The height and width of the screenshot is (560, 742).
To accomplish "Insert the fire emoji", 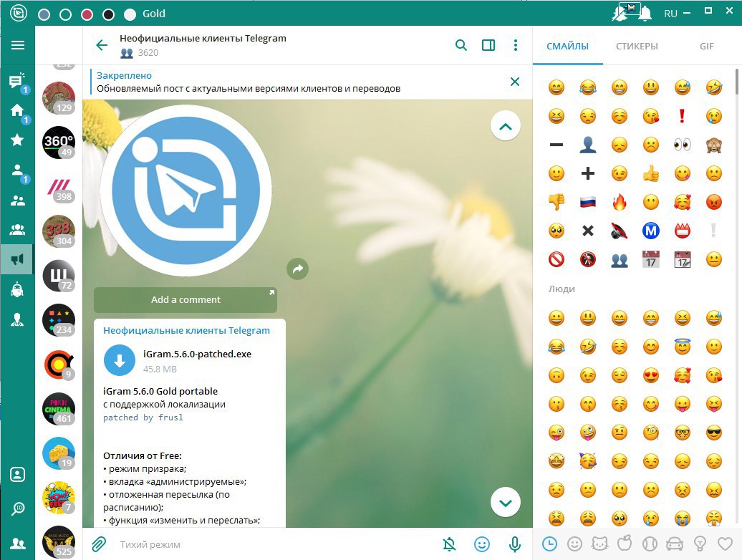I will tap(619, 203).
